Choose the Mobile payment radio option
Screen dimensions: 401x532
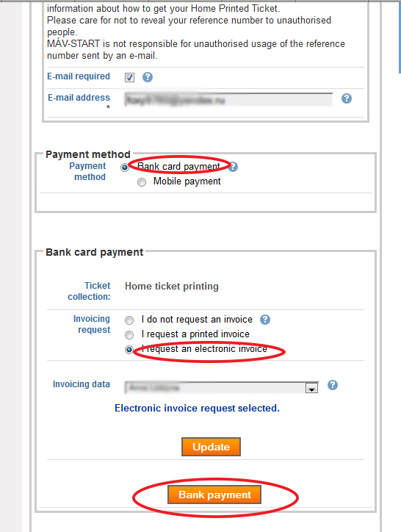pyautogui.click(x=142, y=182)
